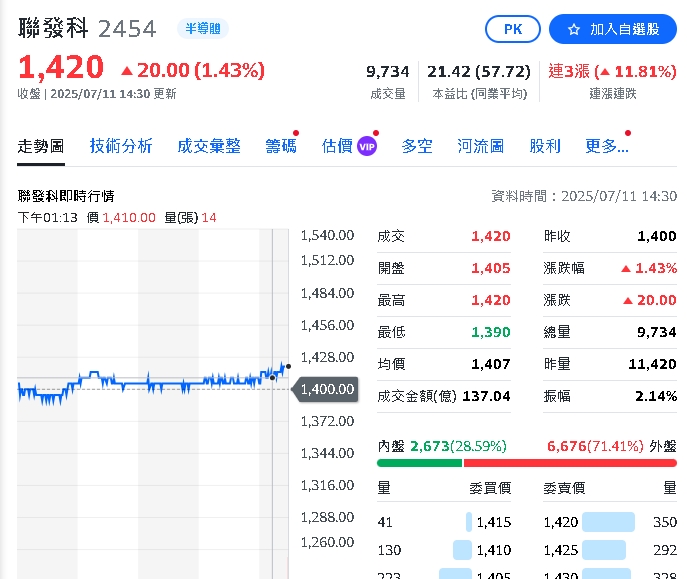Click the 1,400.00 price marker on chart axis
Viewport: 687px width, 579px height.
click(325, 389)
